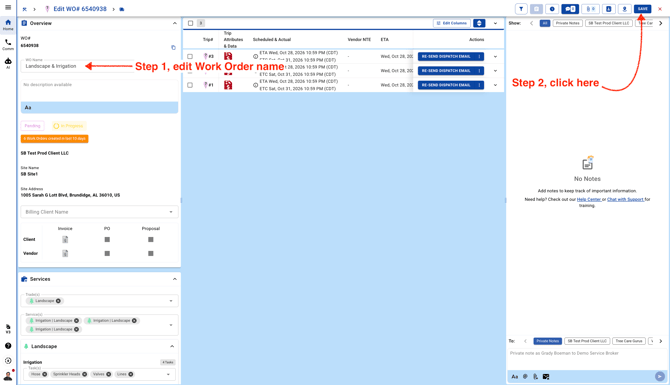This screenshot has height=385, width=670.
Task: Click the Aa formatting bar under description
Action: 99,107
